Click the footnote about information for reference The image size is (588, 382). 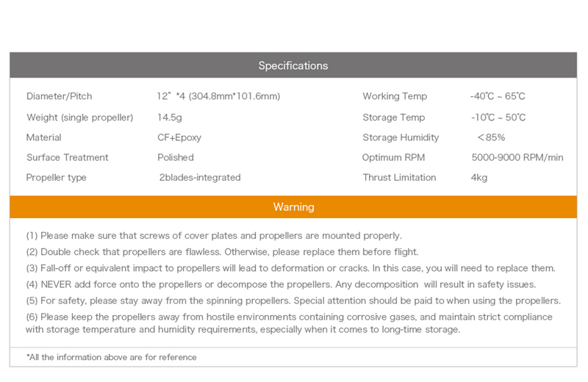pos(112,357)
